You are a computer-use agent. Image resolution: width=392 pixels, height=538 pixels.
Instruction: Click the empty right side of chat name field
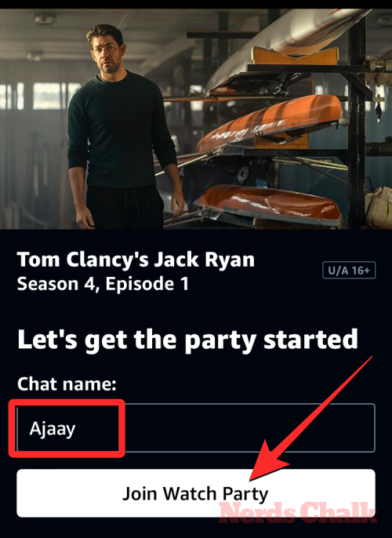click(x=250, y=428)
